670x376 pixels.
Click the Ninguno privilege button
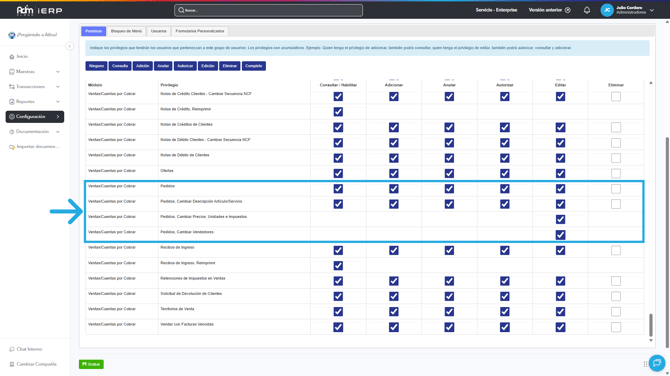coord(96,66)
